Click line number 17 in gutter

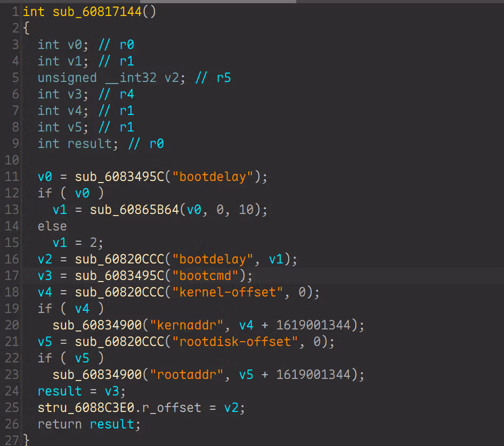(x=12, y=276)
